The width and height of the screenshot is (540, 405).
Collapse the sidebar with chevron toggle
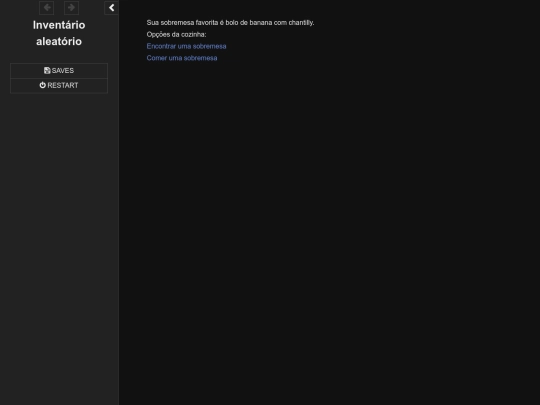112,8
